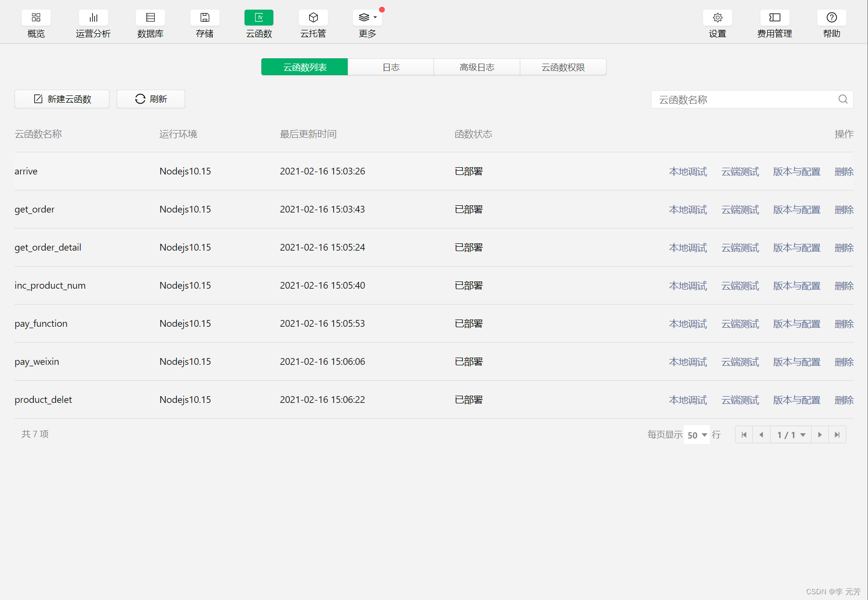Screen dimensions: 868x600
Task: Go to previous page arrow
Action: tap(761, 435)
